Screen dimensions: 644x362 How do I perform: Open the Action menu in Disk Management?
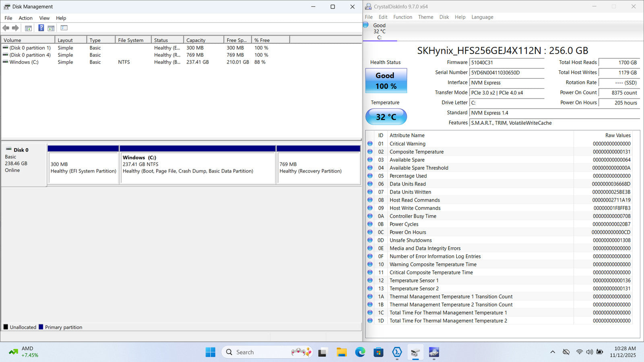pos(25,18)
